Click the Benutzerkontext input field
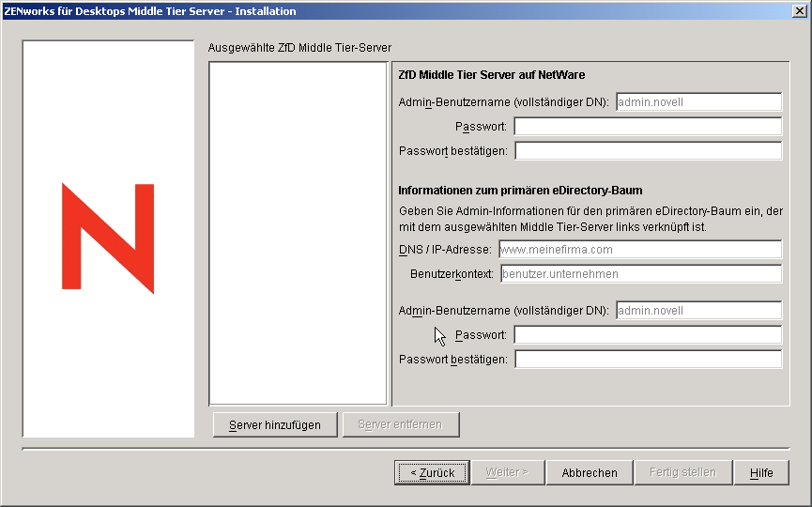The width and height of the screenshot is (812, 507). [641, 274]
